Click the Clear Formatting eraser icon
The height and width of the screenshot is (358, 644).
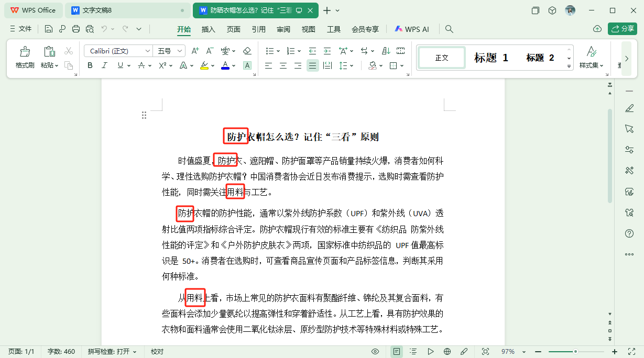tap(247, 50)
